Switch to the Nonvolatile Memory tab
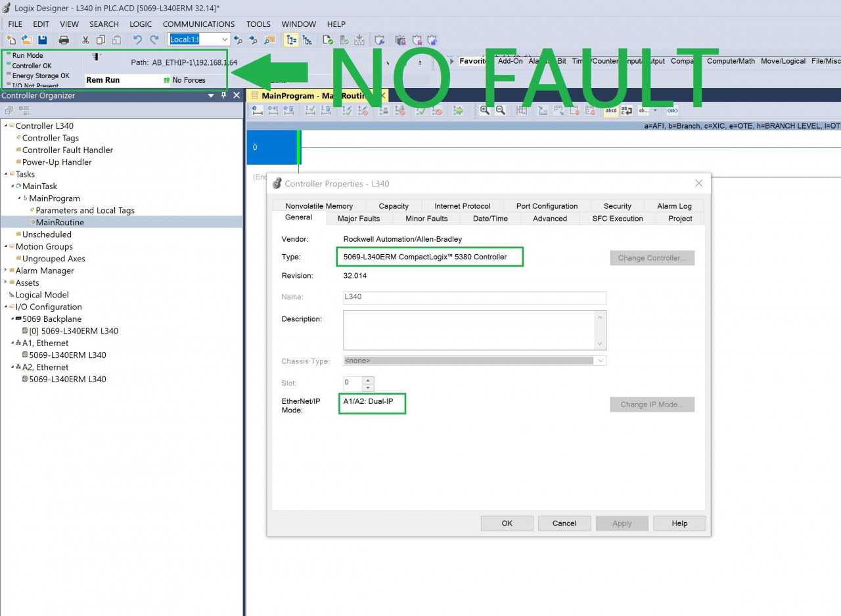The height and width of the screenshot is (616, 841). pos(319,206)
